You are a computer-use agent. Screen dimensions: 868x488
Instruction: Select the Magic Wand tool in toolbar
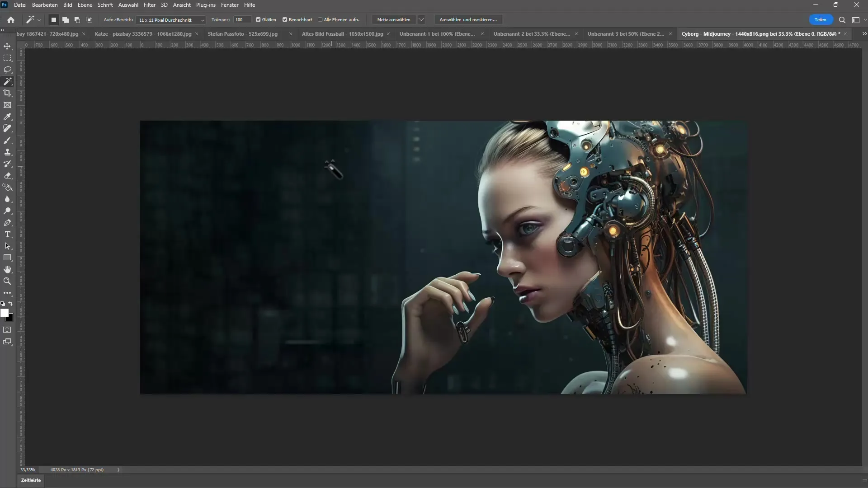pos(7,81)
